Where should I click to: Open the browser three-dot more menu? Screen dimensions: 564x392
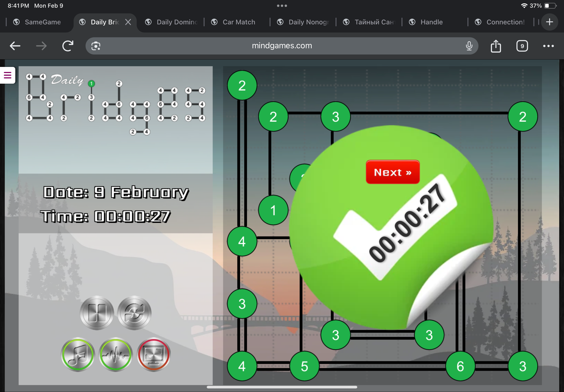point(548,46)
